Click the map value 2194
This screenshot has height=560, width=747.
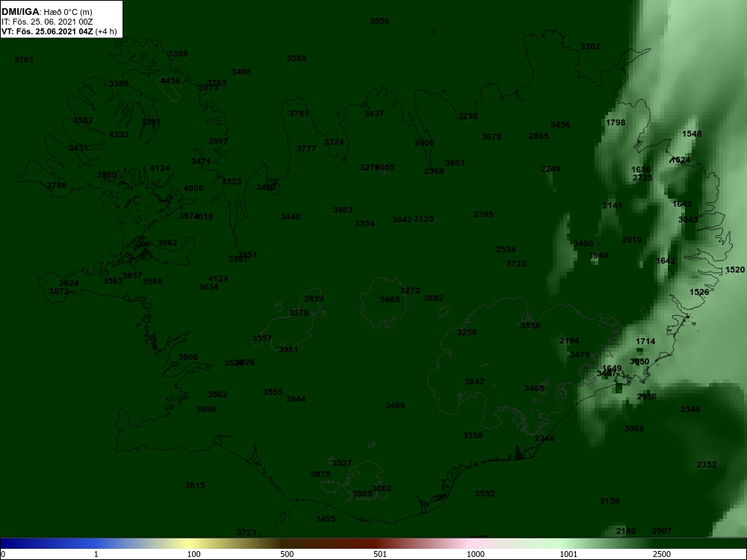click(569, 340)
